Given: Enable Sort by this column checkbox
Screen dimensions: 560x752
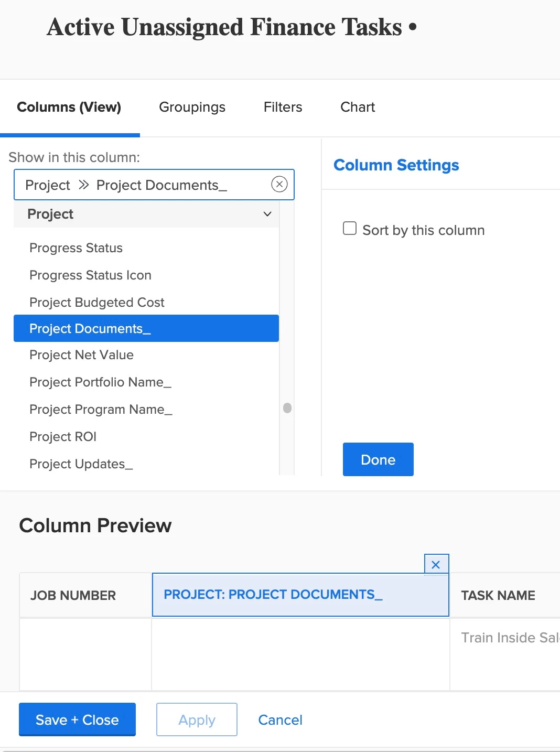Looking at the screenshot, I should [x=350, y=229].
